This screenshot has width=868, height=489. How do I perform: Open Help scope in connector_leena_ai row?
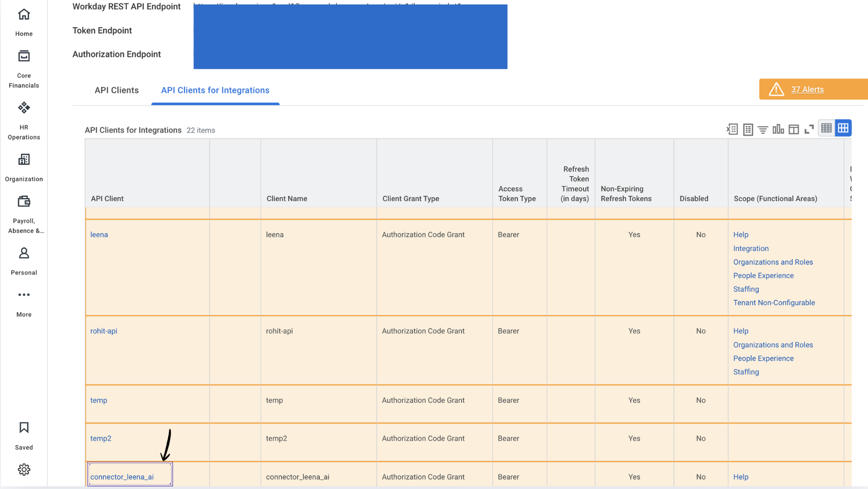coord(740,477)
